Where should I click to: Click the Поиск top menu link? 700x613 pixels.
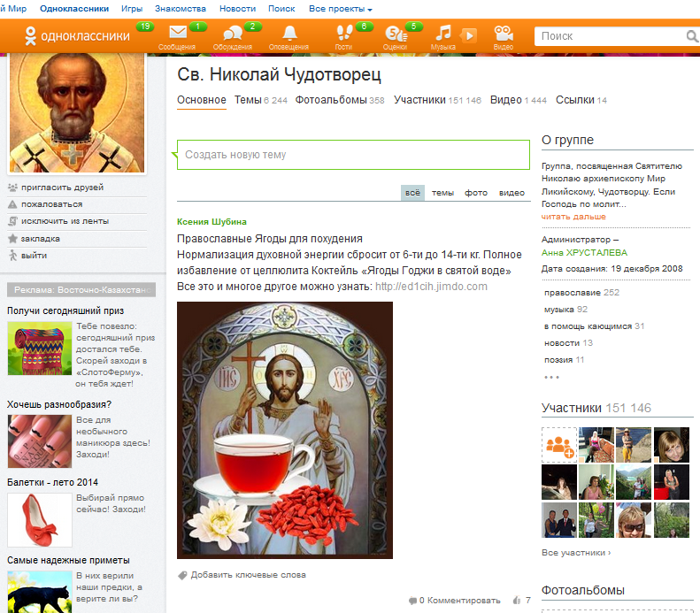tap(281, 9)
